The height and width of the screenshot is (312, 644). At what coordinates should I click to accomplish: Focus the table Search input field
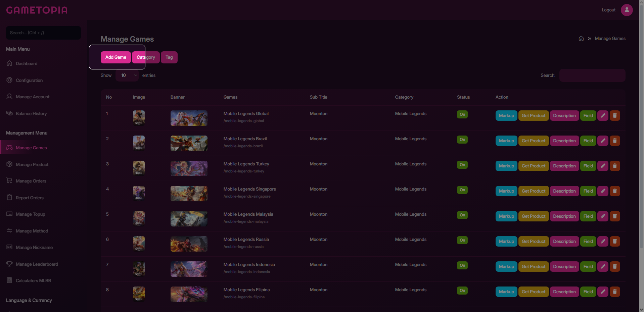(x=592, y=75)
